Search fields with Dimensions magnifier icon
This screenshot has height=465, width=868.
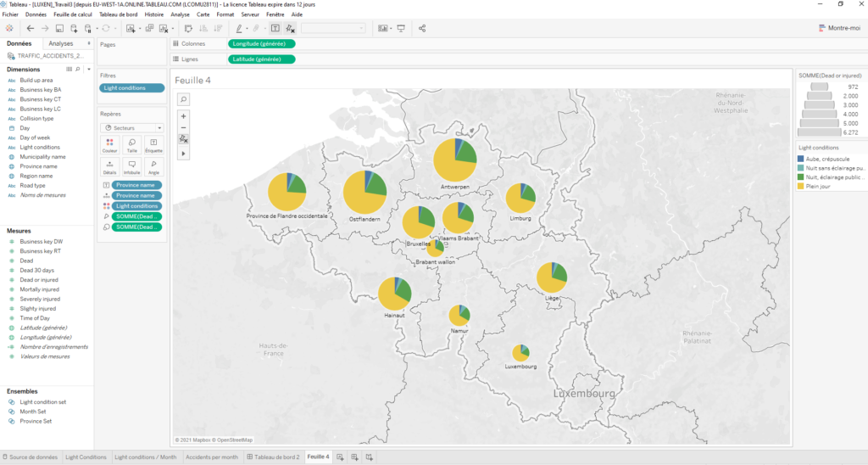(x=77, y=70)
